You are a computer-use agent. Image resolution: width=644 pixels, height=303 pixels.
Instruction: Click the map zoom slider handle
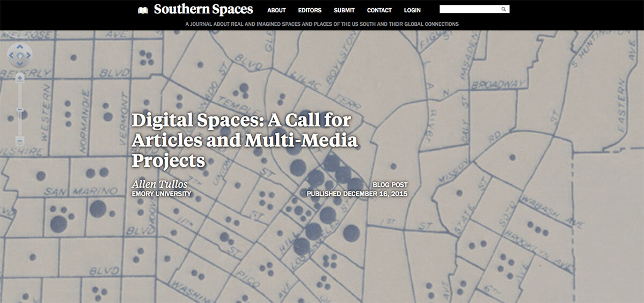pyautogui.click(x=20, y=109)
